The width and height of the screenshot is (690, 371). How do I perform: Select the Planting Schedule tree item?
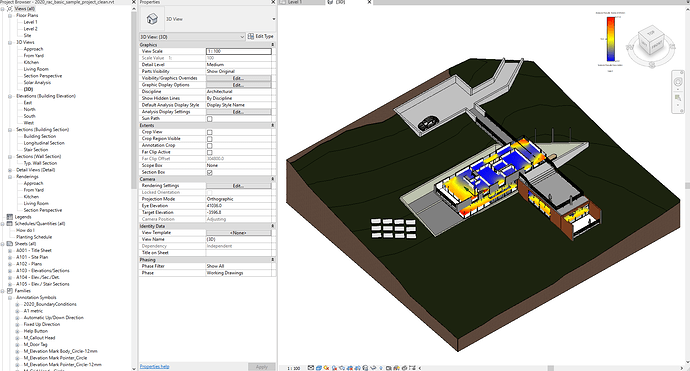pos(34,237)
